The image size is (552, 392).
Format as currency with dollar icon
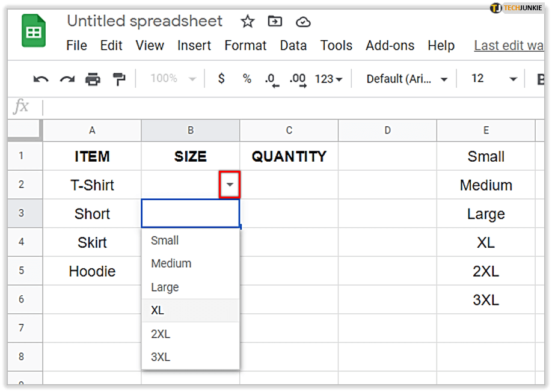coord(221,79)
